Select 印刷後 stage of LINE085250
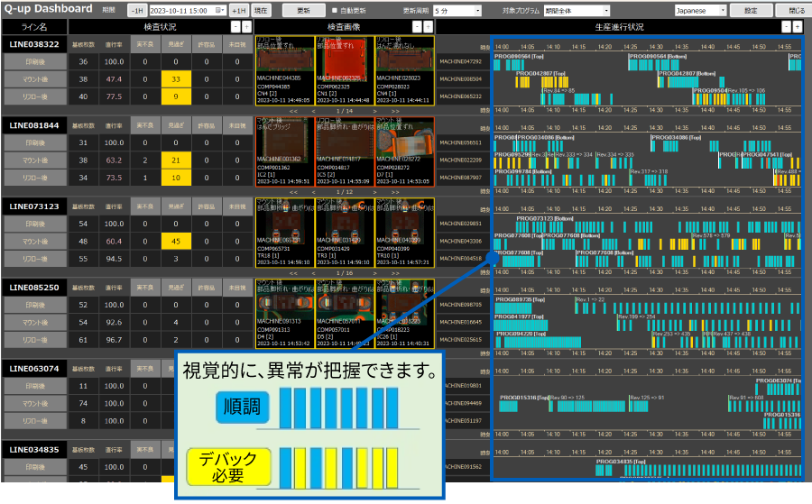This screenshot has height=504, width=812. point(35,306)
